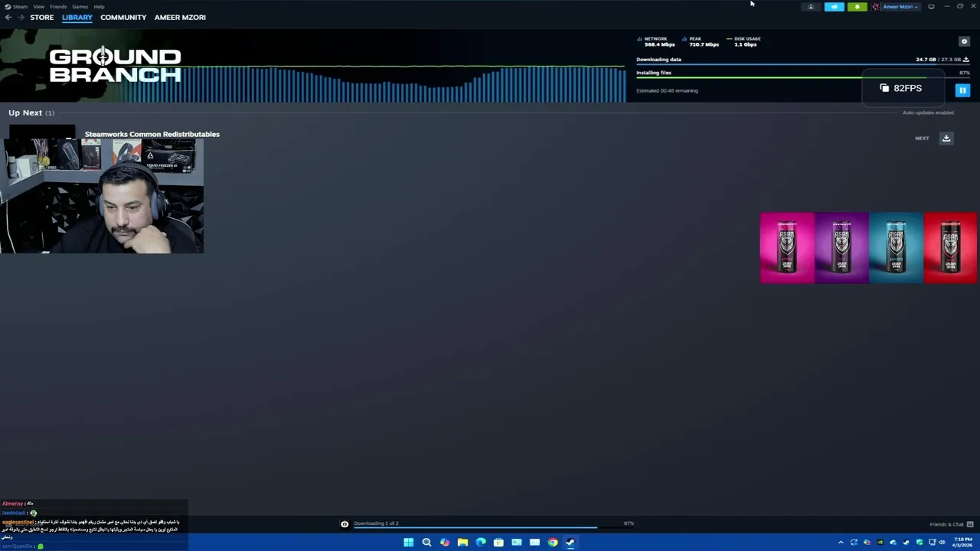Pause the Ground Branch download
Viewport: 980px width, 551px height.
(962, 90)
